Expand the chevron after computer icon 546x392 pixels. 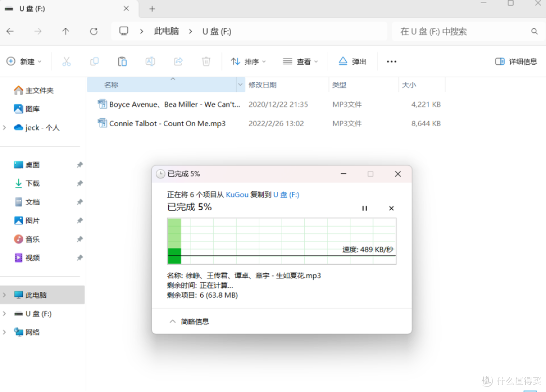click(142, 31)
